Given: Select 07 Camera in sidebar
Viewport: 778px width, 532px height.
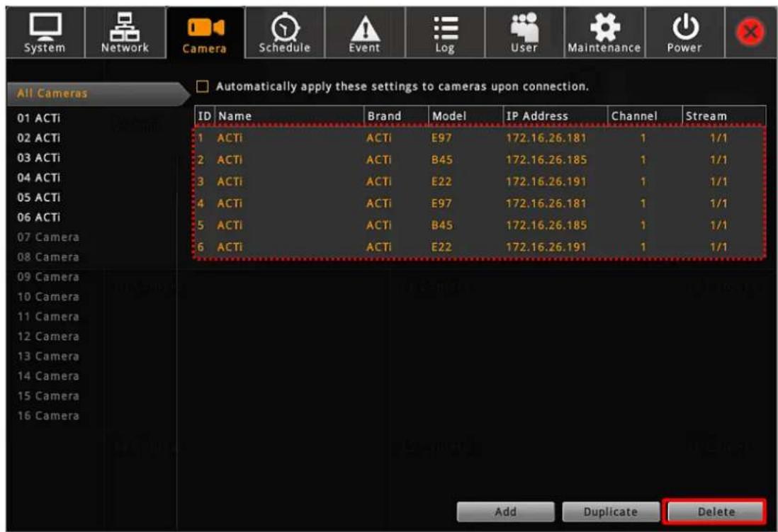Looking at the screenshot, I should 48,237.
